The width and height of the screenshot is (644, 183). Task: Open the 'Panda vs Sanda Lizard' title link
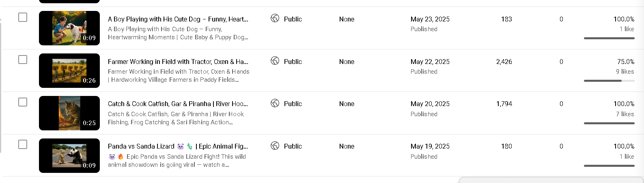178,146
